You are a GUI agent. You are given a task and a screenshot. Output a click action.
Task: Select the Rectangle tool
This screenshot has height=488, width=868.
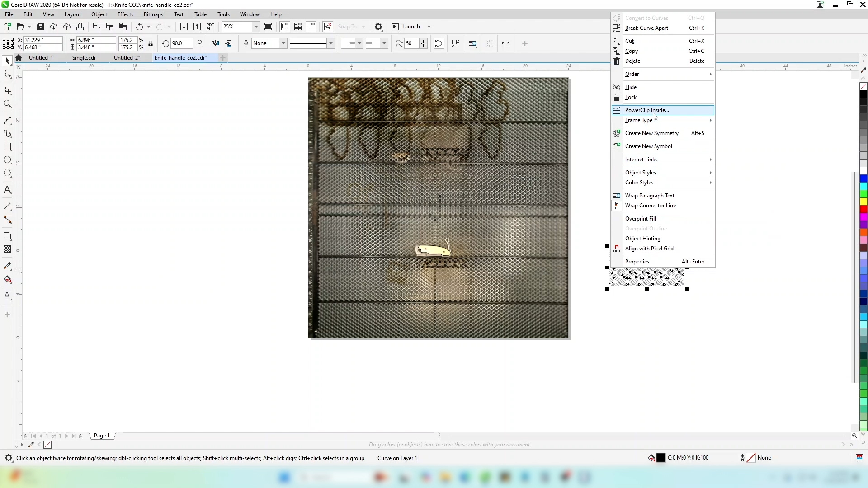(x=7, y=147)
